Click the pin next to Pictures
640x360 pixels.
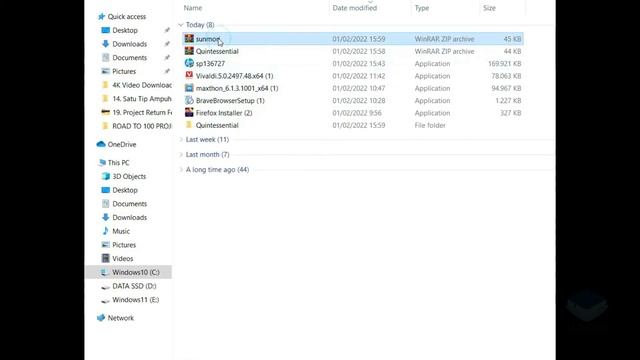(167, 71)
